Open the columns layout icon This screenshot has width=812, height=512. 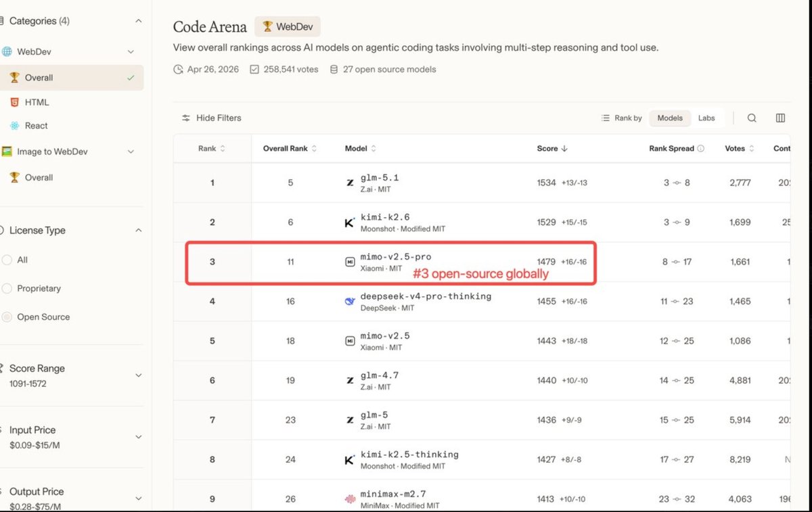point(780,118)
